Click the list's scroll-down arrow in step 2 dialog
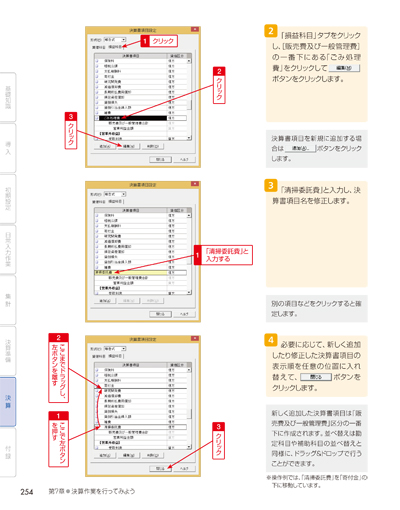The height and width of the screenshot is (510, 400). [x=189, y=138]
